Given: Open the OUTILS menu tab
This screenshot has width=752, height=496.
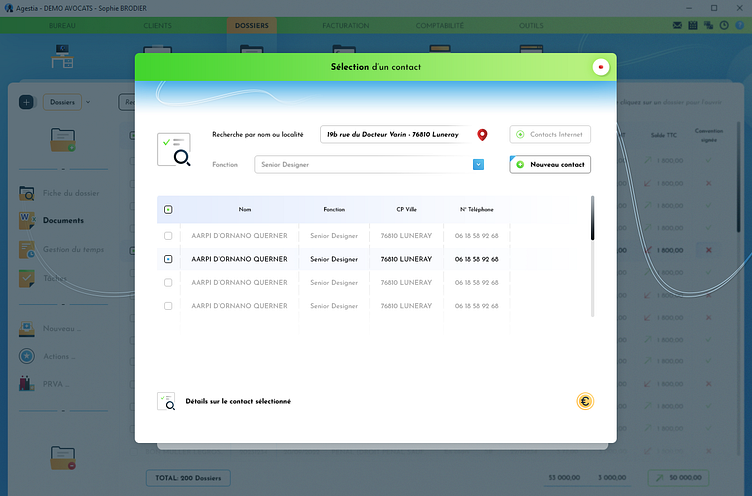Looking at the screenshot, I should (531, 25).
